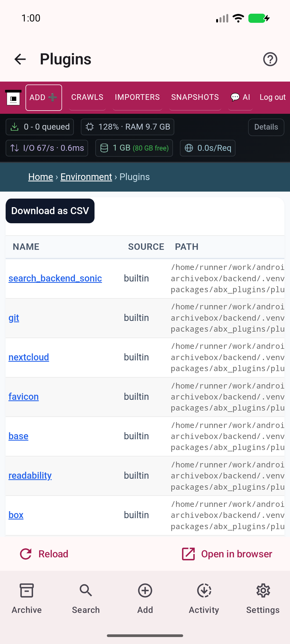Open readability plugin link
This screenshot has height=644, width=290.
[30, 476]
